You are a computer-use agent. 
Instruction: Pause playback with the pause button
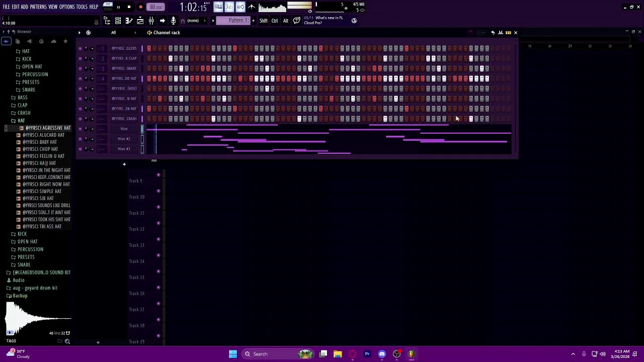pyautogui.click(x=118, y=7)
